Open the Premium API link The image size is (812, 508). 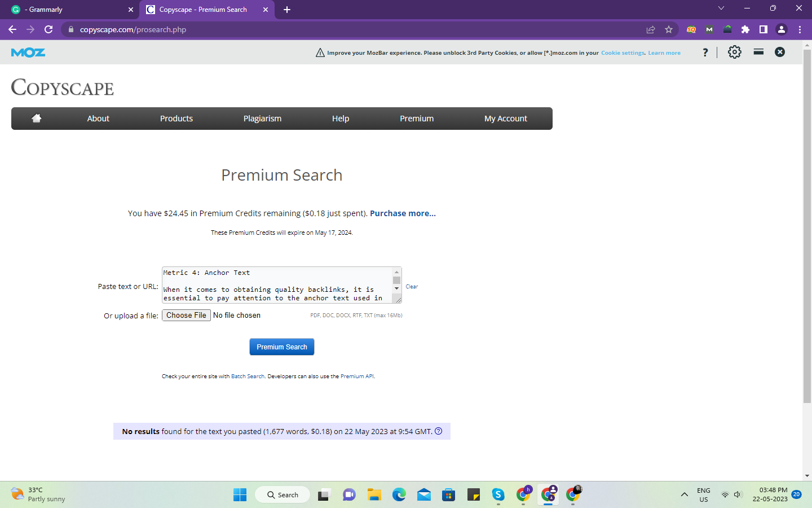357,376
